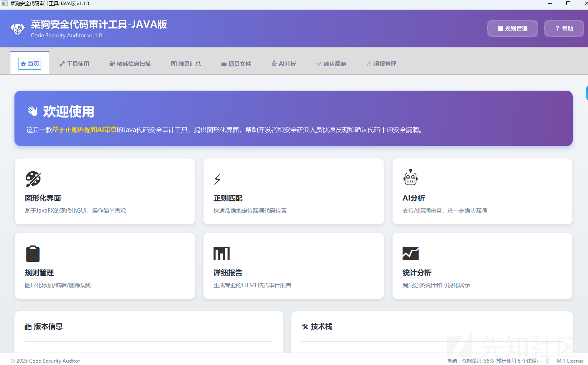The width and height of the screenshot is (588, 365).
Task: Click the waving hand icon beside 欢迎使用
Action: click(33, 111)
